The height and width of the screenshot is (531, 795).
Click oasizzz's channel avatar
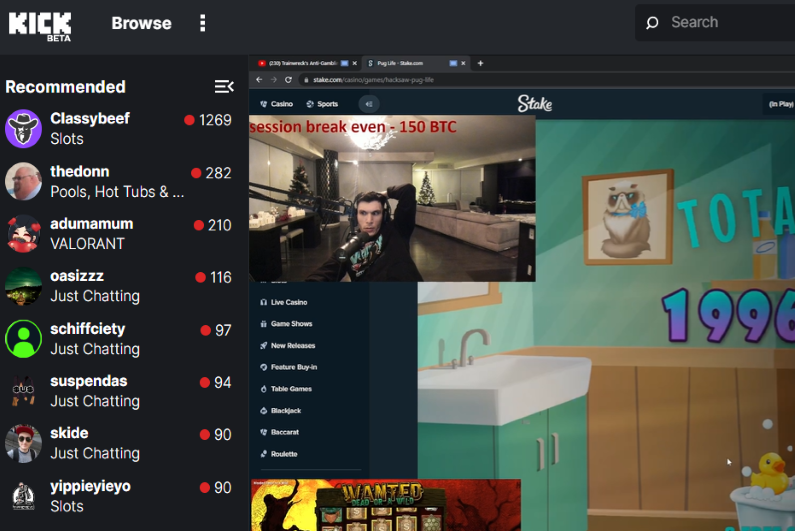23,286
